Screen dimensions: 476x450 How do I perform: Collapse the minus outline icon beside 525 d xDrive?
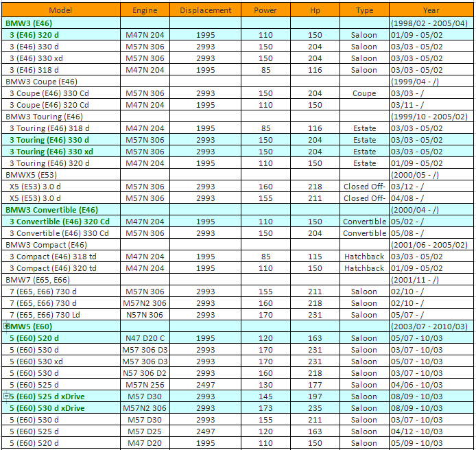pyautogui.click(x=5, y=396)
